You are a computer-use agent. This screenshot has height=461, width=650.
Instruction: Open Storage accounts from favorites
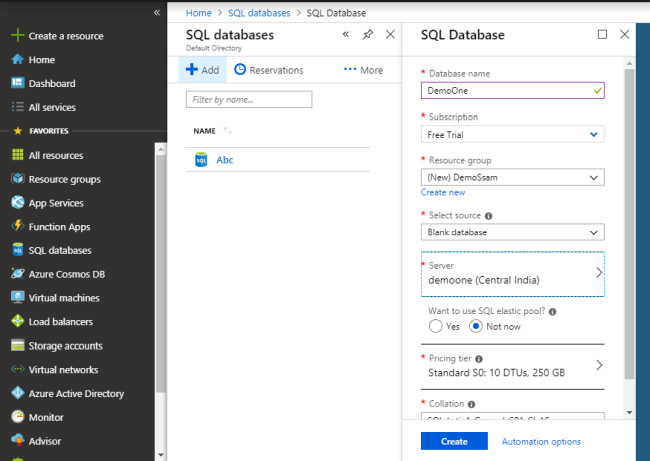65,346
